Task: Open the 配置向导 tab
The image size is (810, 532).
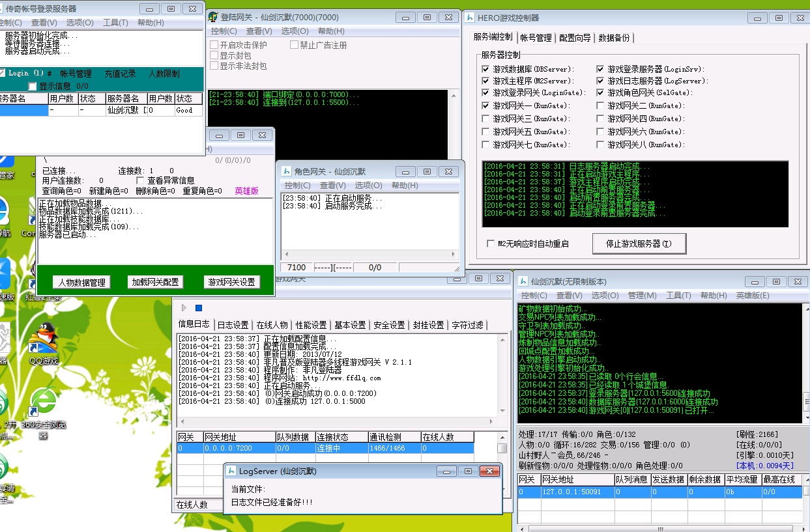Action: 575,38
